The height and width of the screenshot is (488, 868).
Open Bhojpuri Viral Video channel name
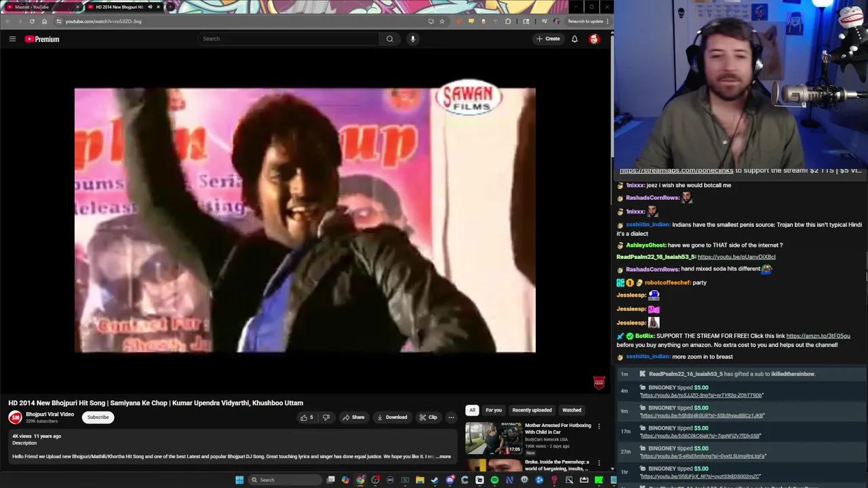(50, 414)
